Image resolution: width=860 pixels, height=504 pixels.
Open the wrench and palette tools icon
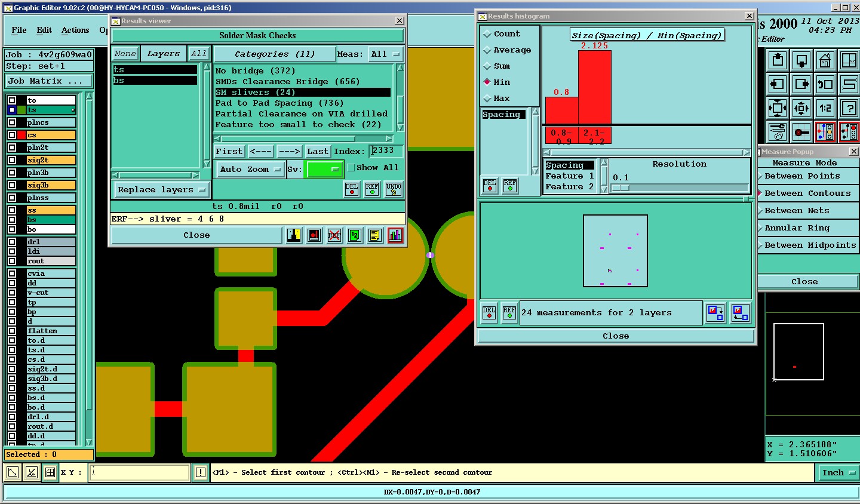point(778,132)
